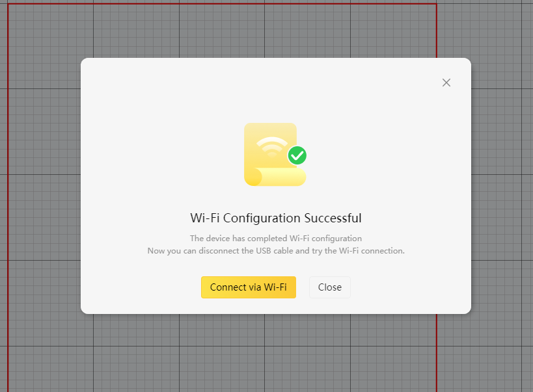Close the dialog using the X icon
This screenshot has width=533, height=392.
446,83
